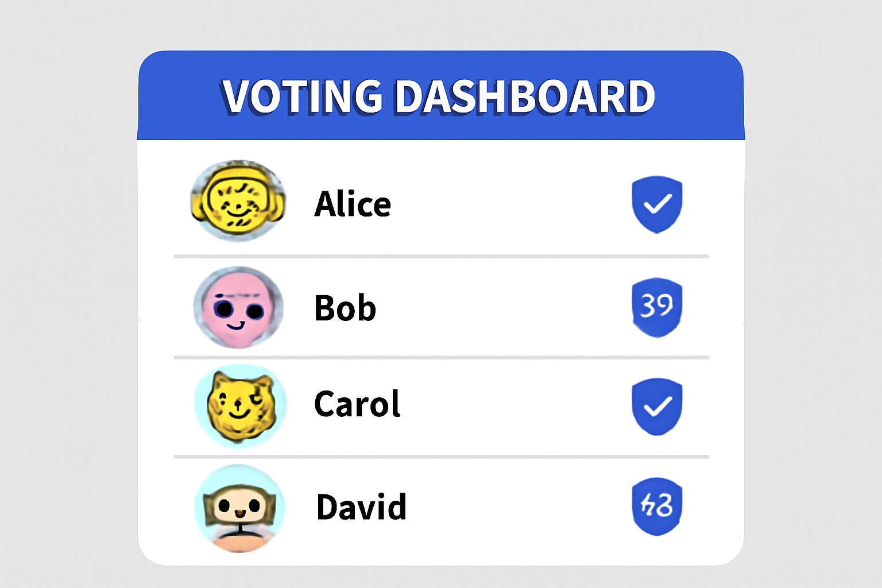
Task: Click the David name text
Action: click(x=361, y=507)
